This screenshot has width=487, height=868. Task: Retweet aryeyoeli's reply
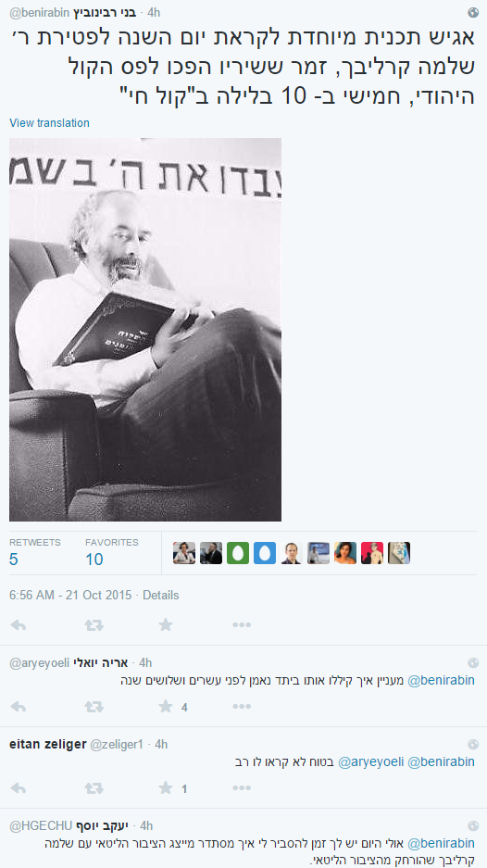(94, 707)
